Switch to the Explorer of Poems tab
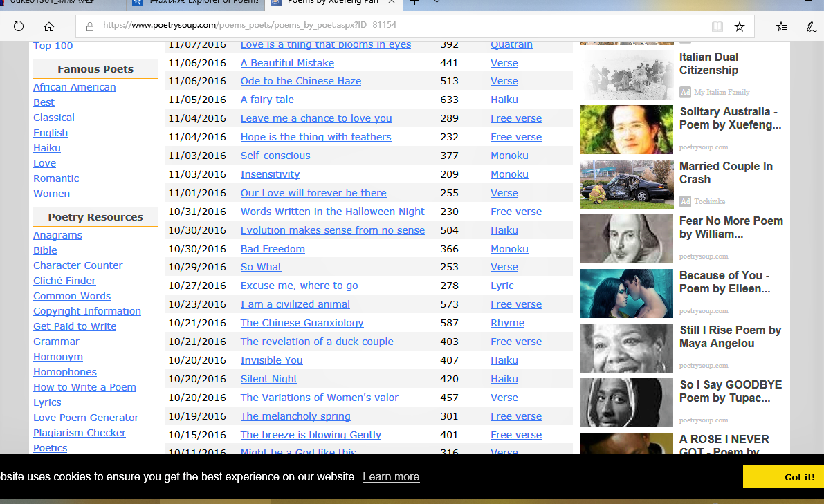Viewport: 824px width, 504px height. click(196, 2)
